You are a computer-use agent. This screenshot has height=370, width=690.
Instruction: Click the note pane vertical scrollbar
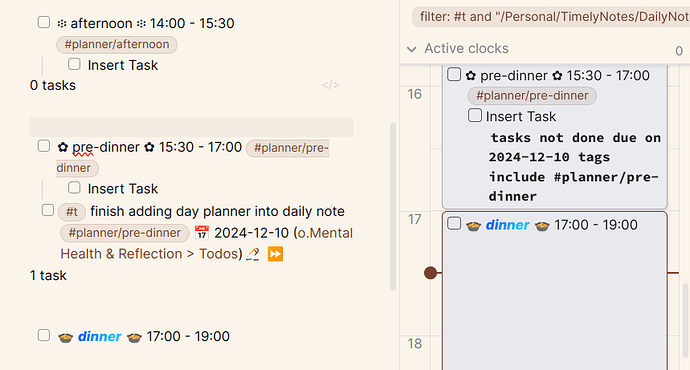click(393, 207)
